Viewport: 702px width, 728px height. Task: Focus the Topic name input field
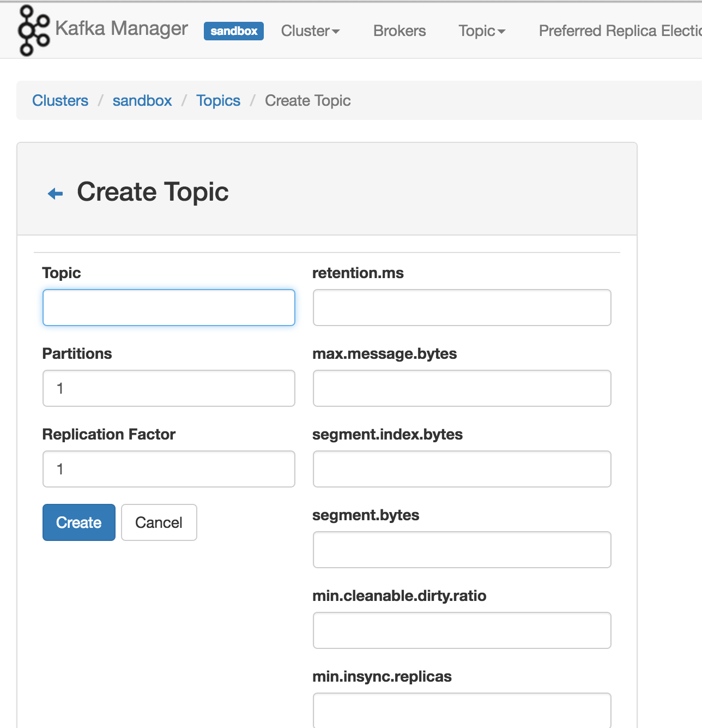(169, 308)
